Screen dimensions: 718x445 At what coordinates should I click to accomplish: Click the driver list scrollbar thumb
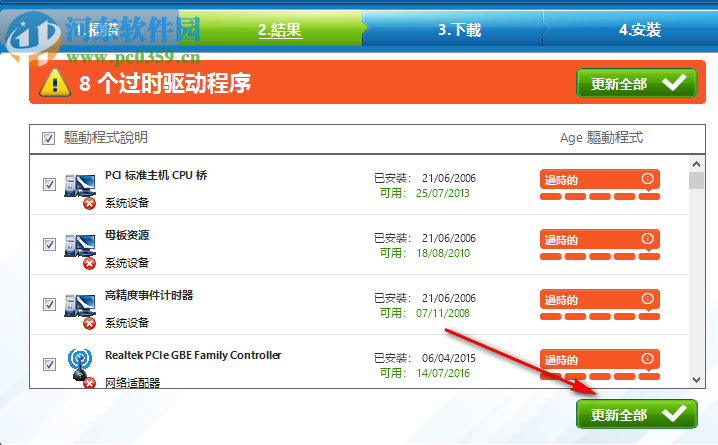(x=696, y=180)
